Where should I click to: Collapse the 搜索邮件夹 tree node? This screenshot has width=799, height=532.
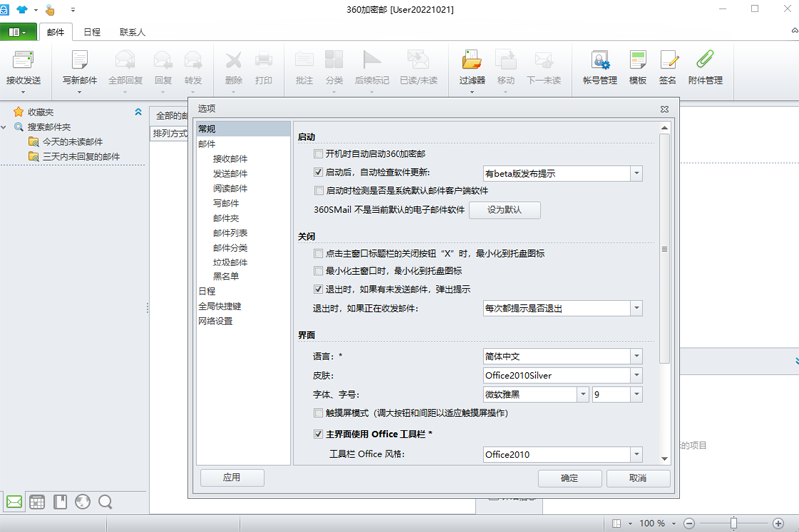coord(4,127)
